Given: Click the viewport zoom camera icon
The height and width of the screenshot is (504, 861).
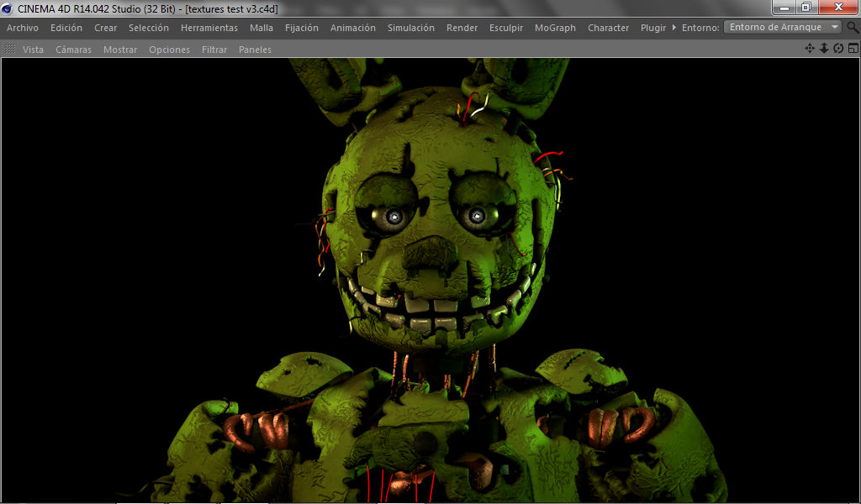Looking at the screenshot, I should (824, 48).
